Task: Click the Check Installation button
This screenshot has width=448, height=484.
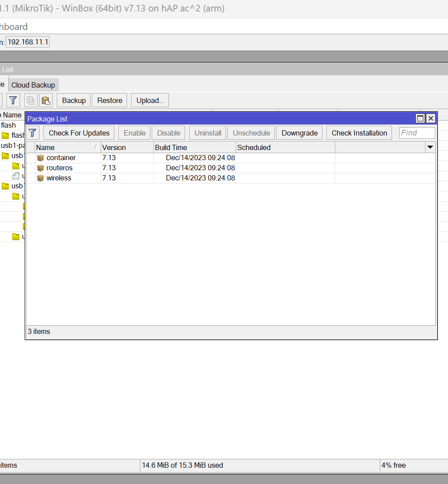Action: [x=360, y=133]
